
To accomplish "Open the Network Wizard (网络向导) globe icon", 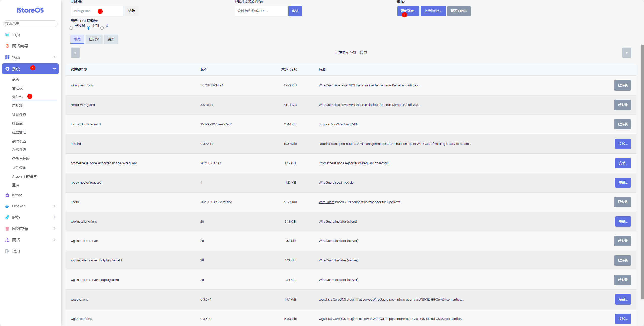I will [7, 46].
